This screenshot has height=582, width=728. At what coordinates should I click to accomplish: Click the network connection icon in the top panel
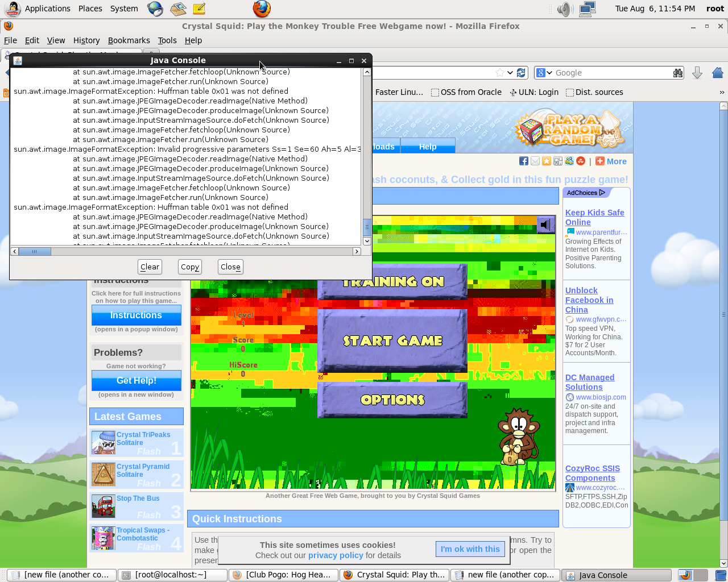[x=587, y=9]
